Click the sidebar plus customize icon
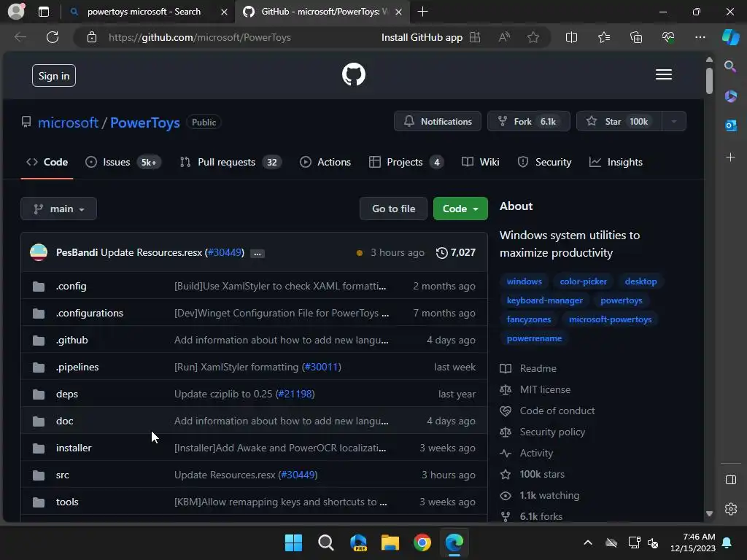This screenshot has height=560, width=747. coord(730,157)
